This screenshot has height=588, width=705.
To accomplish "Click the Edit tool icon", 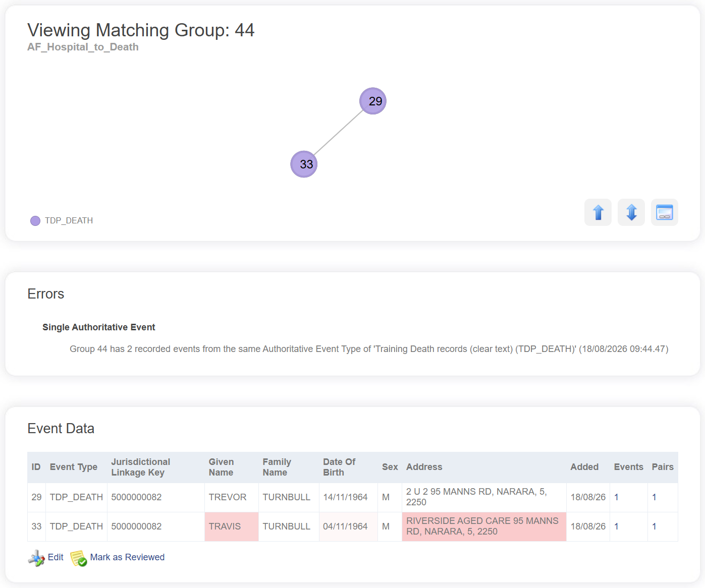I will tap(36, 558).
